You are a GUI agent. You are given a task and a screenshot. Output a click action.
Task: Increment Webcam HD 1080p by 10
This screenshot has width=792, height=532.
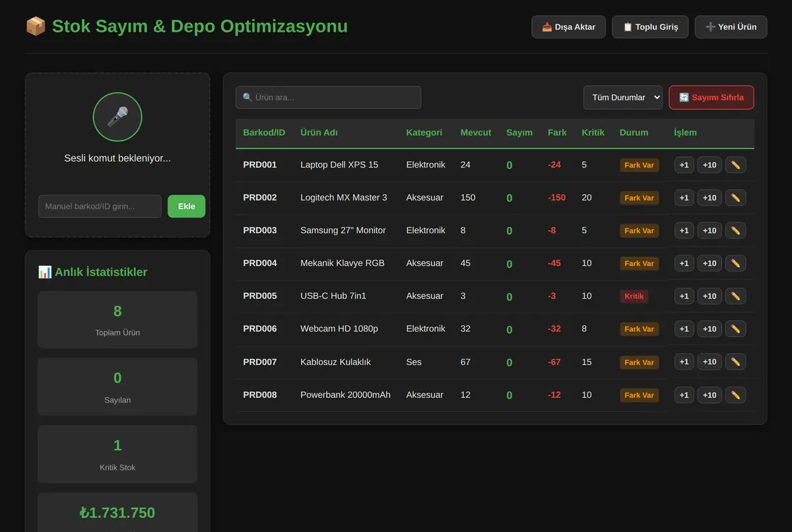(709, 329)
